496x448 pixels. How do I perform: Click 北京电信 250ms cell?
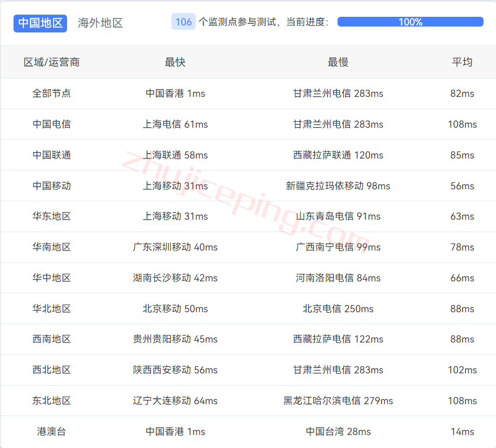(x=338, y=308)
